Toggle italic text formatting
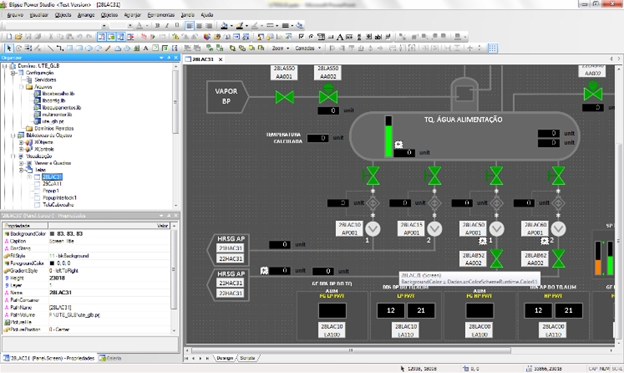624x373 pixels. 167,25
